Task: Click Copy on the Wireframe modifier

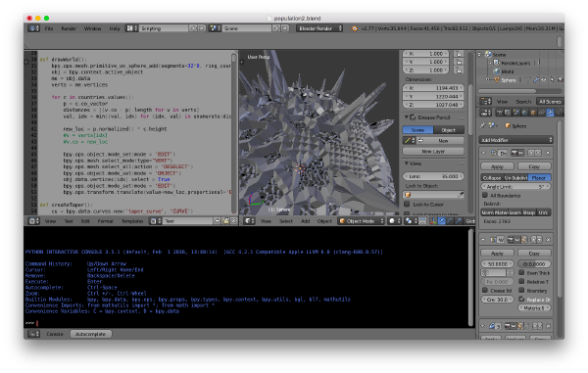Action: coord(534,254)
